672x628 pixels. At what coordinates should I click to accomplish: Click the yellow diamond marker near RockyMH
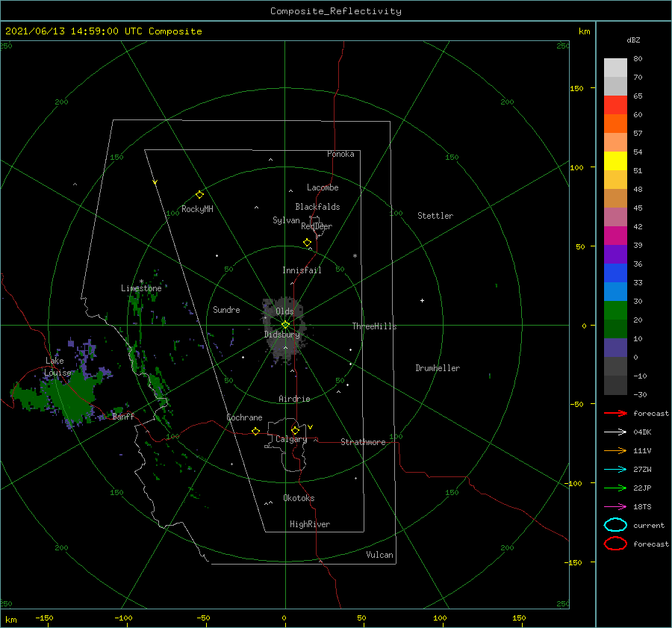[x=199, y=195]
